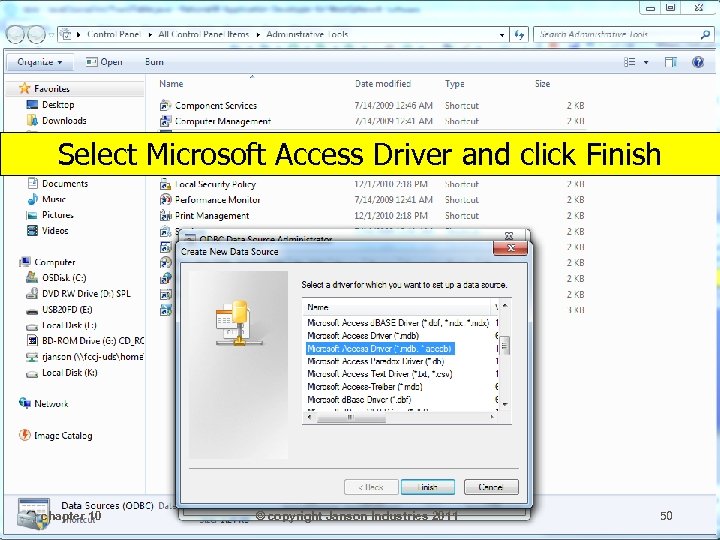
Task: Click the Print Management shortcut icon
Action: pos(165,215)
